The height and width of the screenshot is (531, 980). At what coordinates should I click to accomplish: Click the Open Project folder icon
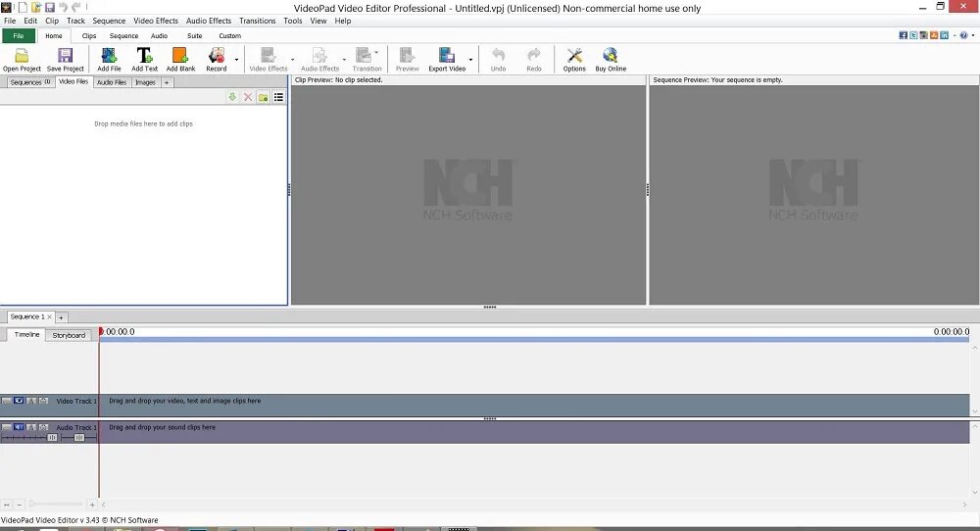coord(22,55)
